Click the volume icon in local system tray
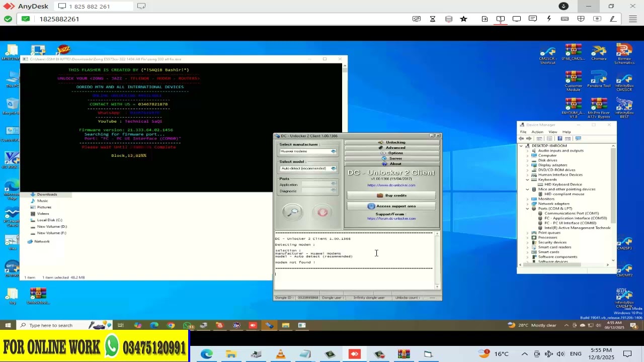644x362 pixels. 560,354
